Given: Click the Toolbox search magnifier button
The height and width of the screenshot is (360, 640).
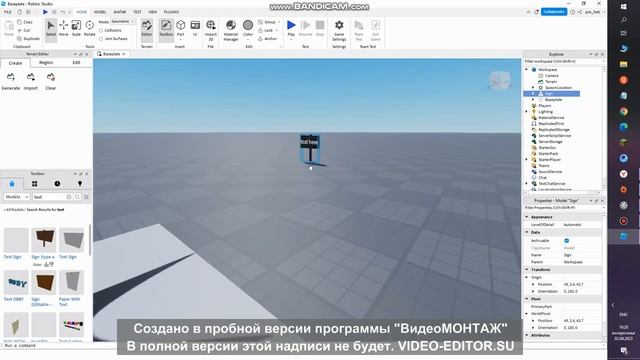Looking at the screenshot, I should pos(77,197).
